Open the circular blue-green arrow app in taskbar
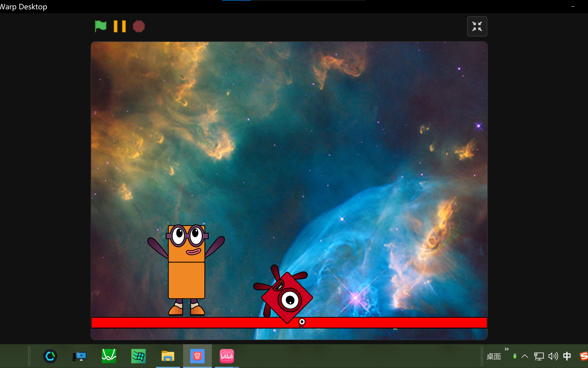588x368 pixels. coord(50,356)
